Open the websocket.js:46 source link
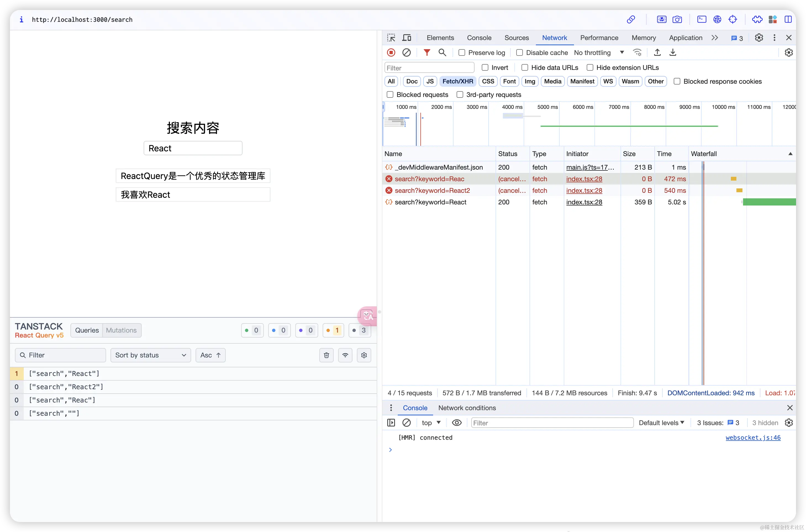This screenshot has height=532, width=806. coord(753,438)
